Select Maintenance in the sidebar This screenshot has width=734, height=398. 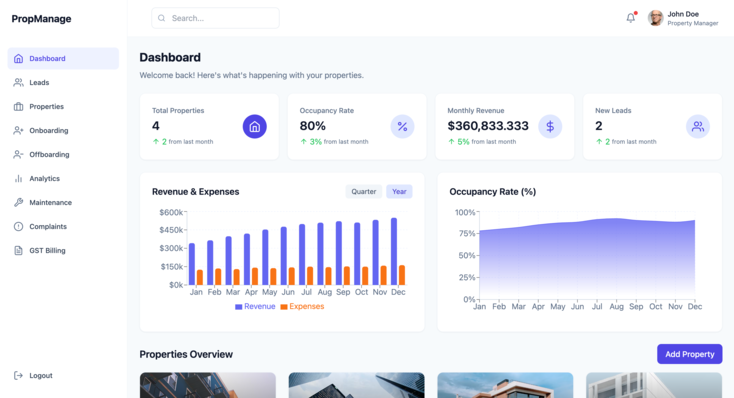(63, 202)
